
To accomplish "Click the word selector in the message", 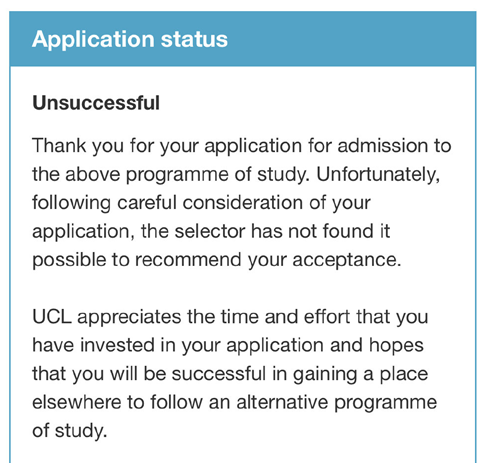I will pyautogui.click(x=210, y=231).
